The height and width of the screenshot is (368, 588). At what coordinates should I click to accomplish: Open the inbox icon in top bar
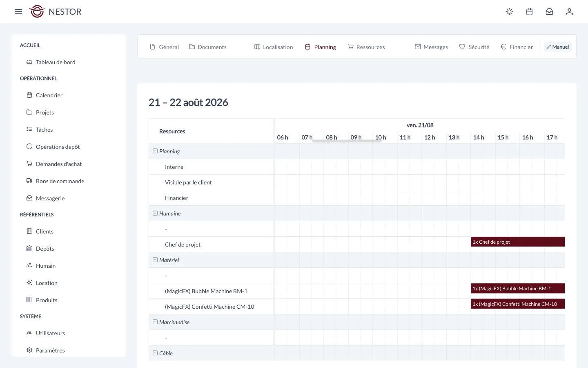click(x=549, y=11)
